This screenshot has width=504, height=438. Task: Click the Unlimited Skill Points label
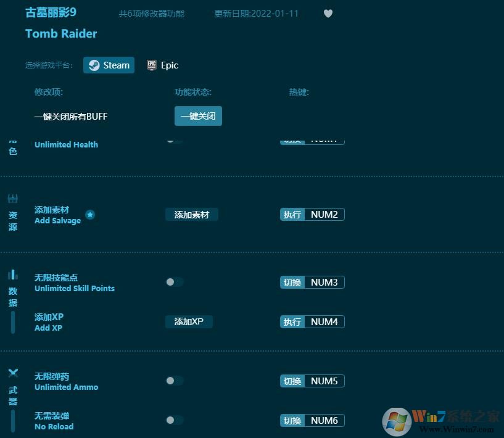pyautogui.click(x=75, y=288)
